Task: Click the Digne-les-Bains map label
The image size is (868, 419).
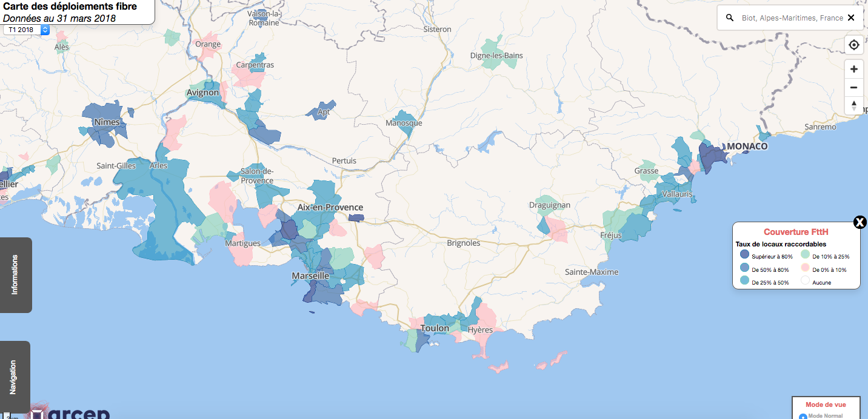Action: [496, 56]
